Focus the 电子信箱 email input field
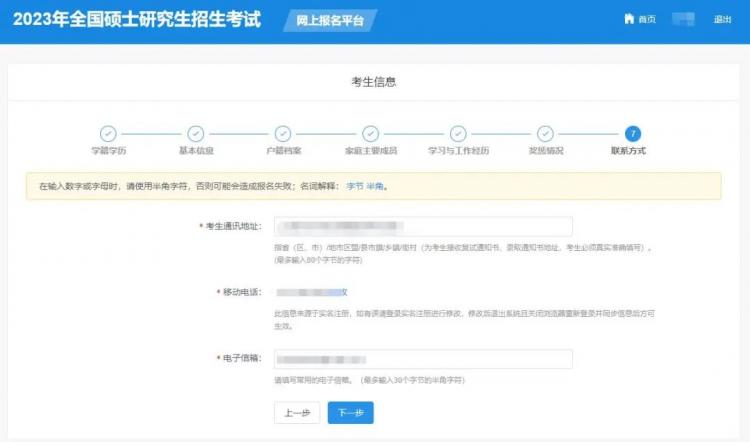 pyautogui.click(x=423, y=359)
